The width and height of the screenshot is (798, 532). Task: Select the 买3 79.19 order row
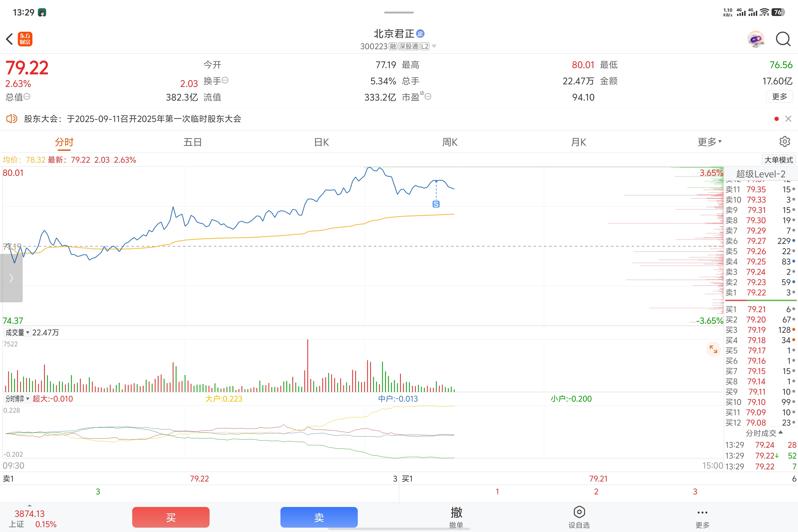click(760, 330)
